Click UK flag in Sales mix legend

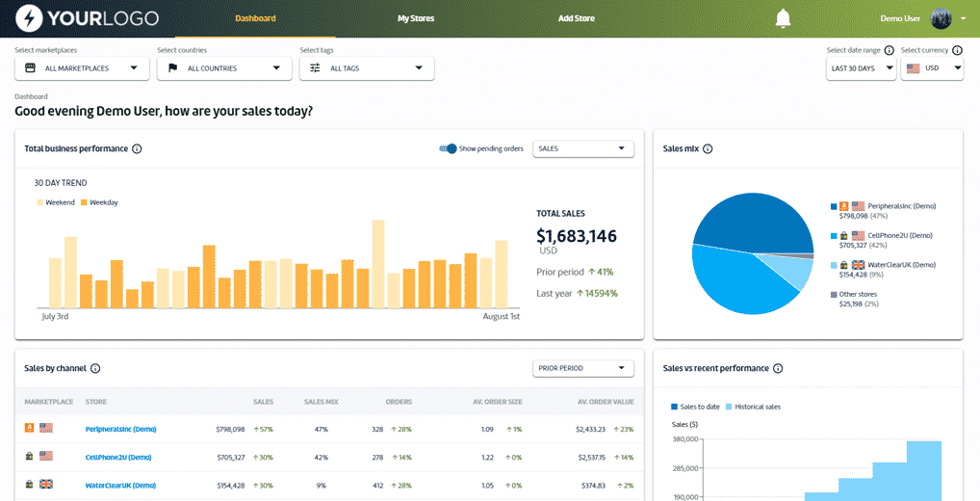858,265
